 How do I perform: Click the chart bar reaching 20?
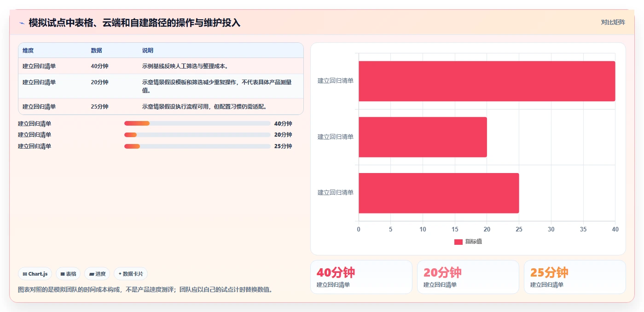[x=423, y=137]
